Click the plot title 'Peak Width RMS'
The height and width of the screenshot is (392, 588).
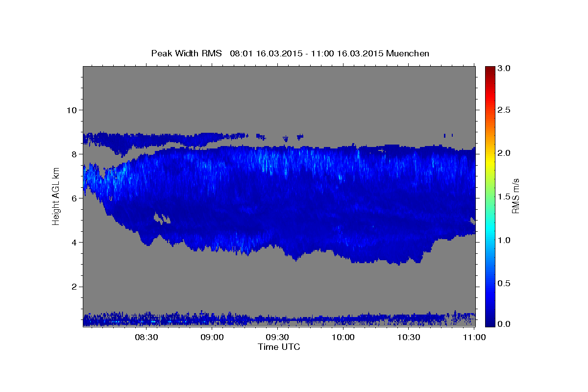(187, 53)
